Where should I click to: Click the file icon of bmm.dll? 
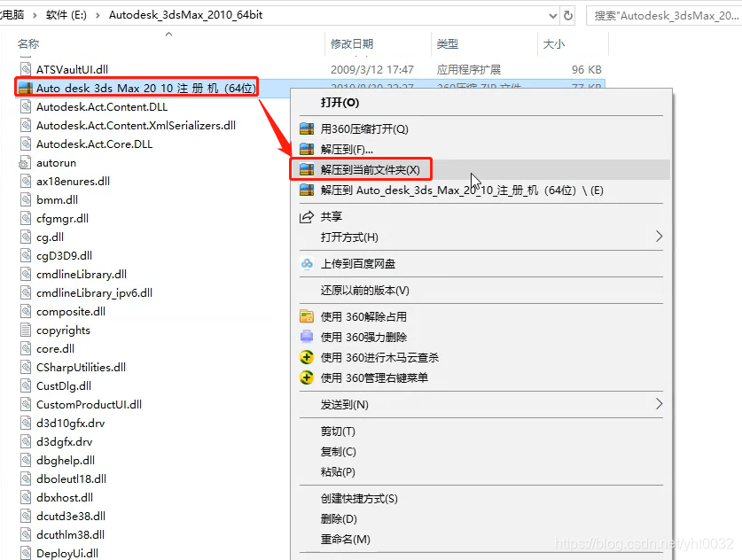26,199
